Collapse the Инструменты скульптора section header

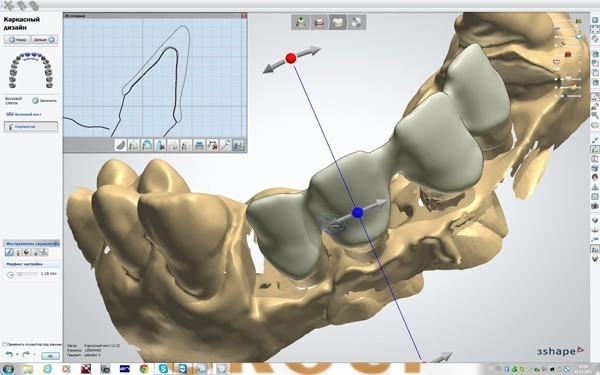point(31,244)
